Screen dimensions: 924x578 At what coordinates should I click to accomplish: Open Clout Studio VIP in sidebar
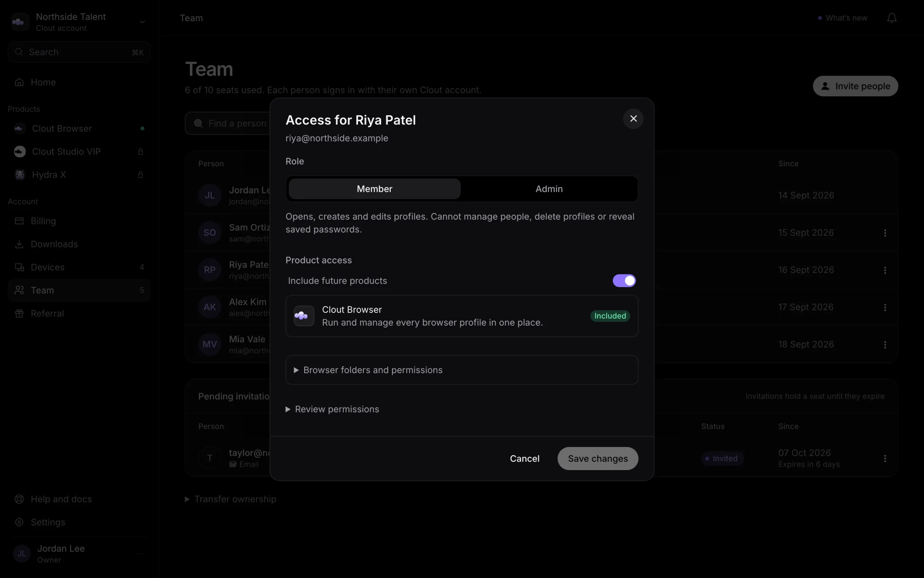(79, 151)
